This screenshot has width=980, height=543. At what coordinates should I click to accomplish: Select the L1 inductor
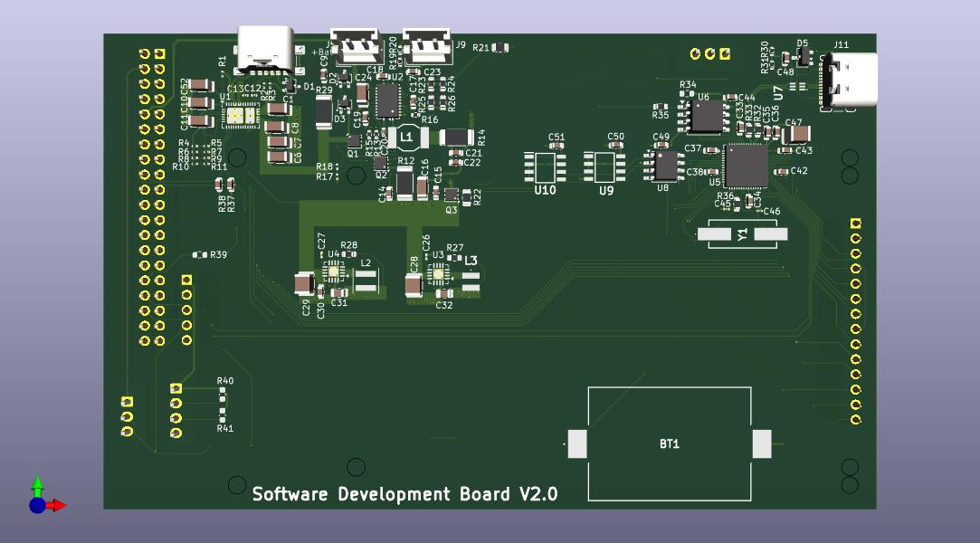[407, 137]
